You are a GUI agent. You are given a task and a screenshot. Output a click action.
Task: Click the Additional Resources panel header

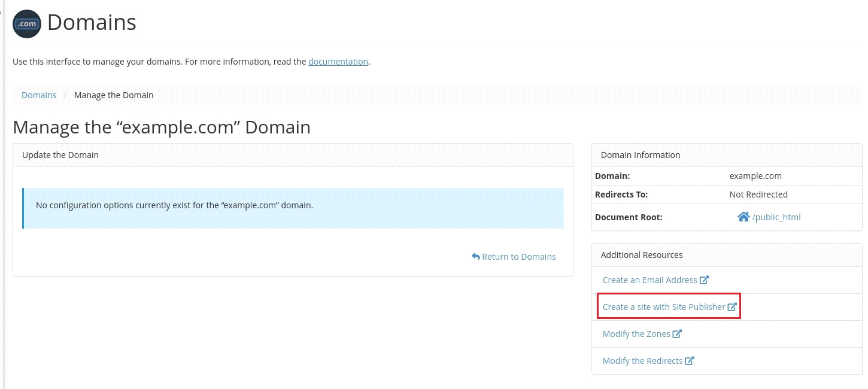click(642, 254)
